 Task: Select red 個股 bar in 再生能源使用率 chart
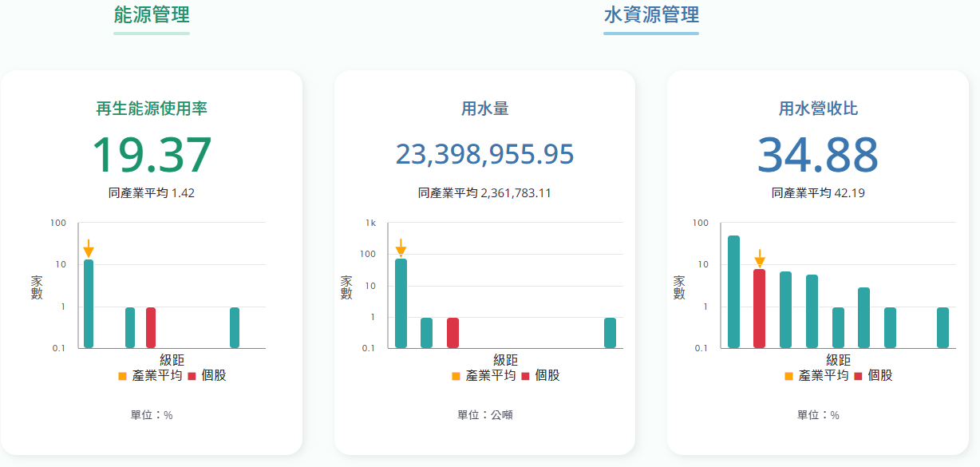[x=151, y=327]
